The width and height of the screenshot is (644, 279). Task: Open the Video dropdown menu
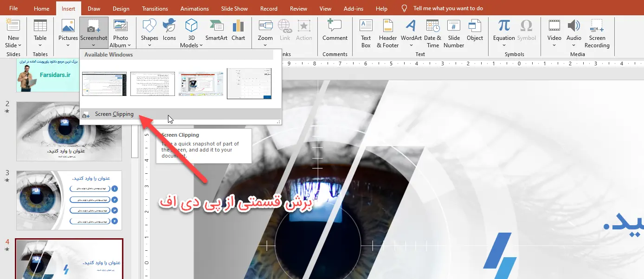tap(554, 45)
